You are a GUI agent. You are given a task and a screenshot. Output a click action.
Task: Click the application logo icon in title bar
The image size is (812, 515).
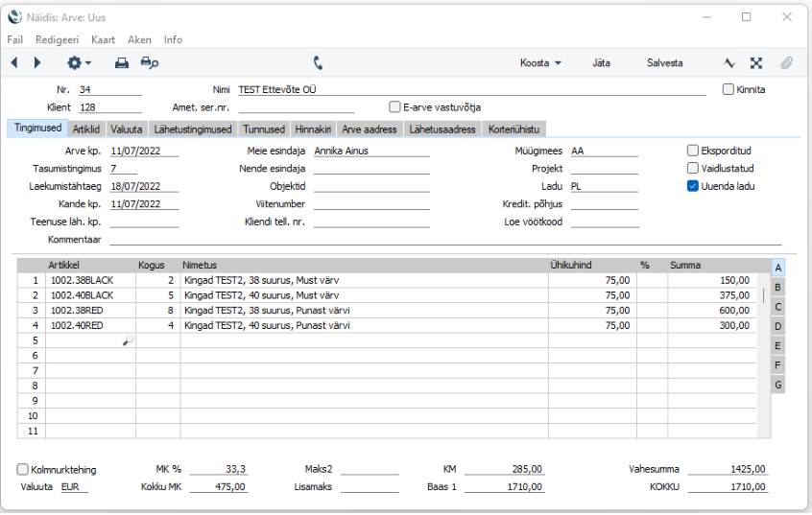[x=15, y=17]
